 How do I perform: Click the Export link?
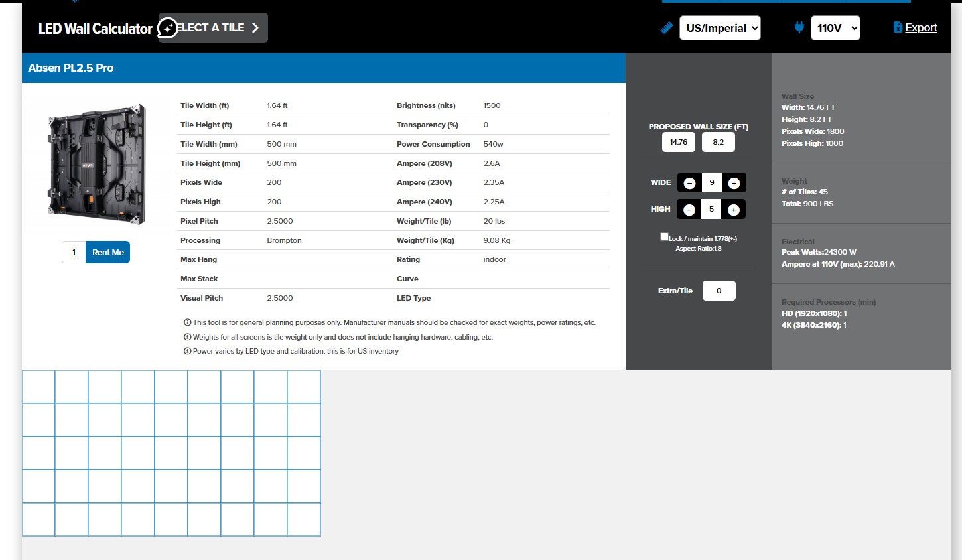point(921,27)
